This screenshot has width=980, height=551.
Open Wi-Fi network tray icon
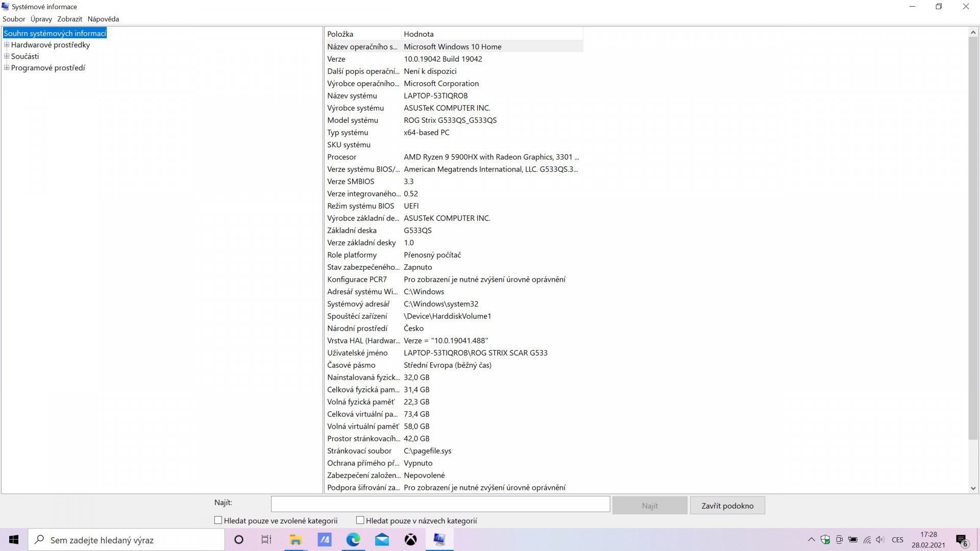(x=867, y=540)
